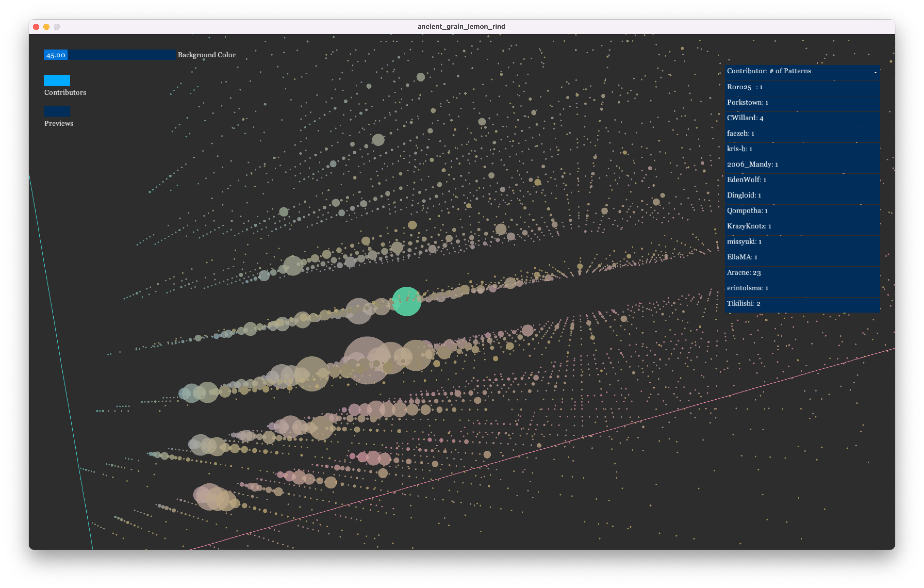Screen dimensions: 924x588
Task: Adjust the Background Color slider
Action: 110,55
